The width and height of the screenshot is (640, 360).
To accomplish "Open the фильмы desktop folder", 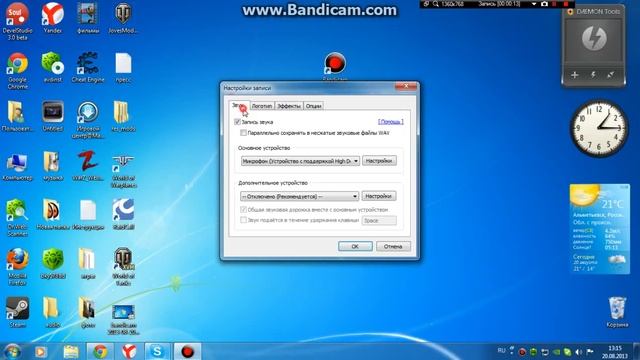I will [x=88, y=18].
